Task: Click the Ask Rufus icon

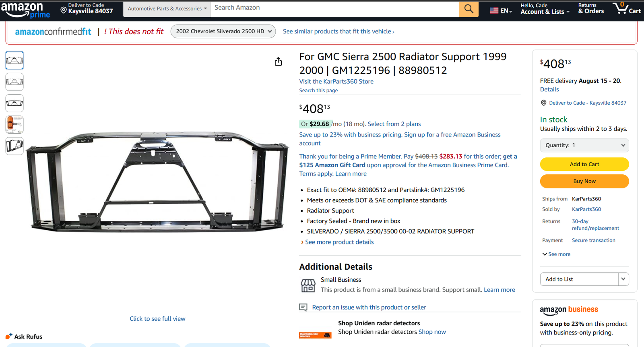Action: click(x=8, y=336)
